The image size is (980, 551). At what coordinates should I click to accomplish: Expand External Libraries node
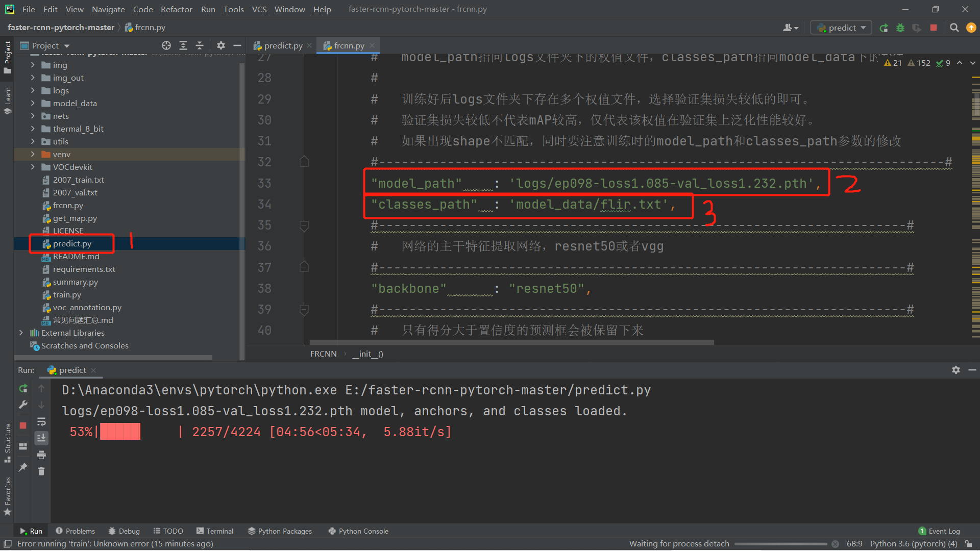pyautogui.click(x=21, y=333)
